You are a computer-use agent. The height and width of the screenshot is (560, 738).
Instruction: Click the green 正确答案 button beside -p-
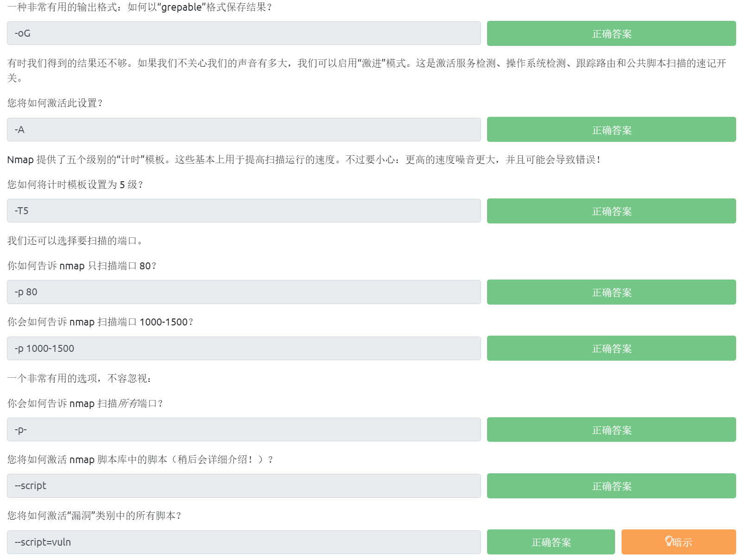[611, 430]
